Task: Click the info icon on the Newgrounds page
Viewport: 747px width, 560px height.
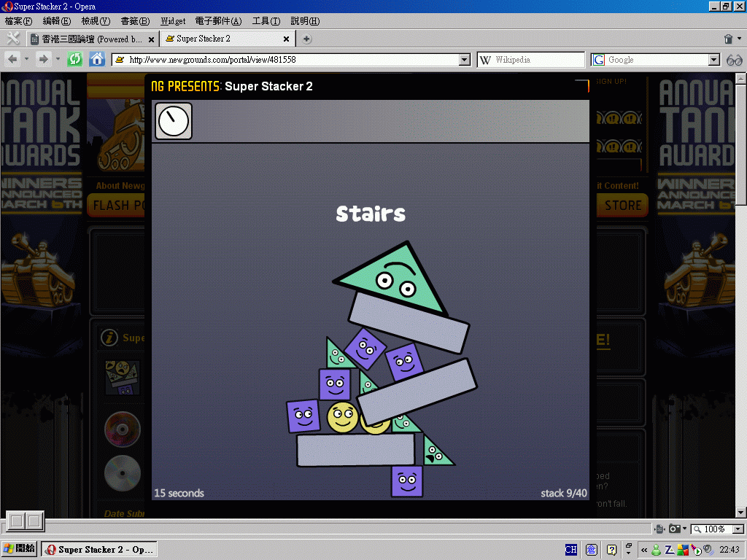Action: pyautogui.click(x=109, y=338)
